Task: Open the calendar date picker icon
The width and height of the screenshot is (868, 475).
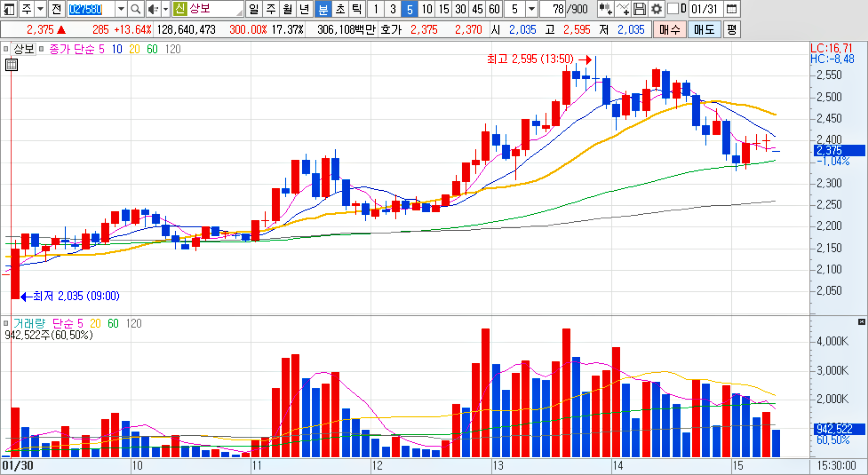Action: point(731,9)
